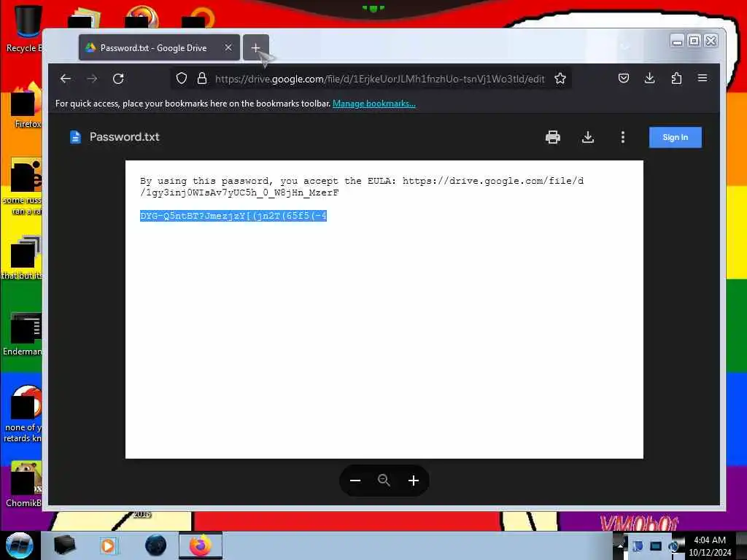Click the Firefox taskbar button

(x=201, y=545)
